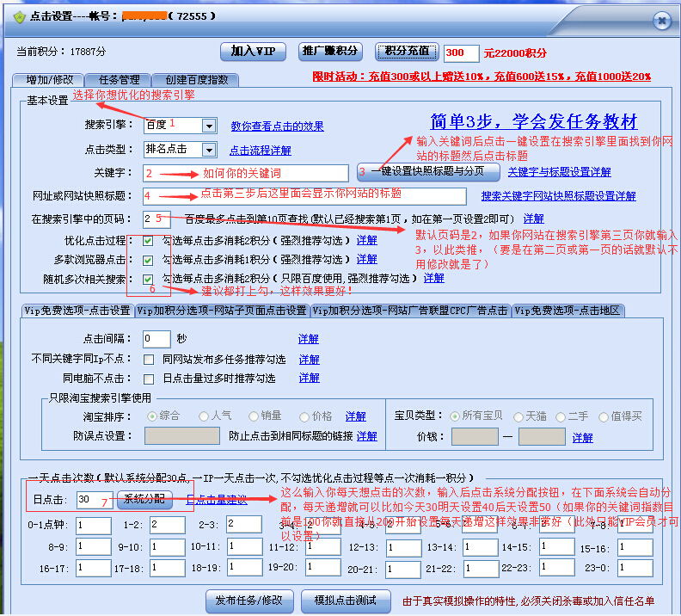The width and height of the screenshot is (681, 616).
Task: Switch to the 任务管理 tab
Action: pyautogui.click(x=120, y=80)
